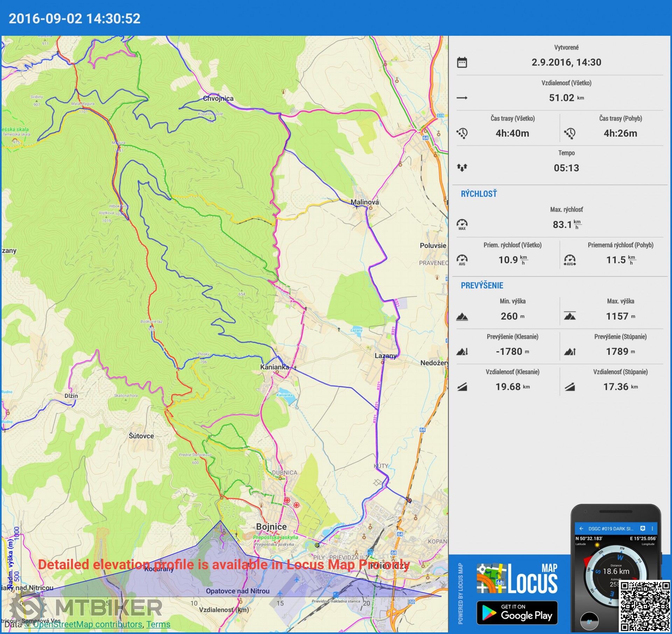Screen dimensions: 672x634
Task: Click the track end point marker
Action: point(409,500)
